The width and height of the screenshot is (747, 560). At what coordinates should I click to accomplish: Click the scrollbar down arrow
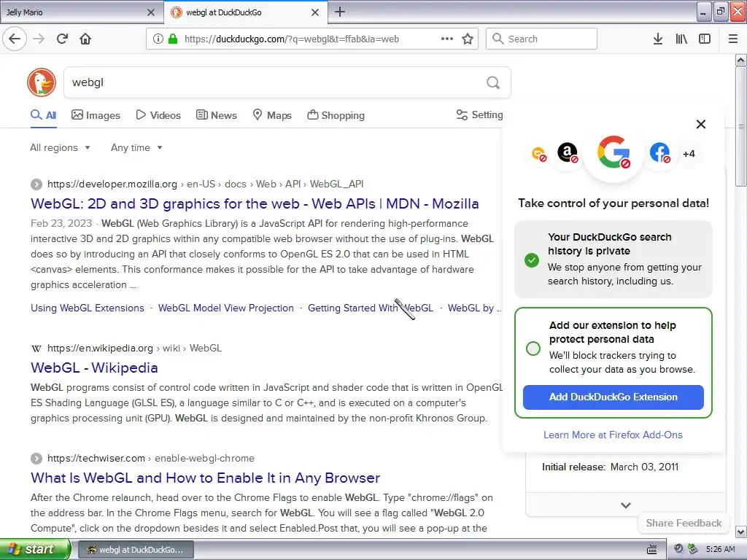[741, 532]
